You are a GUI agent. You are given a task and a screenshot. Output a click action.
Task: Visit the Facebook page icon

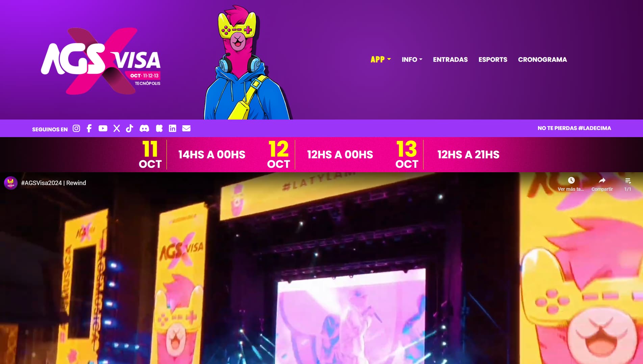coord(89,128)
